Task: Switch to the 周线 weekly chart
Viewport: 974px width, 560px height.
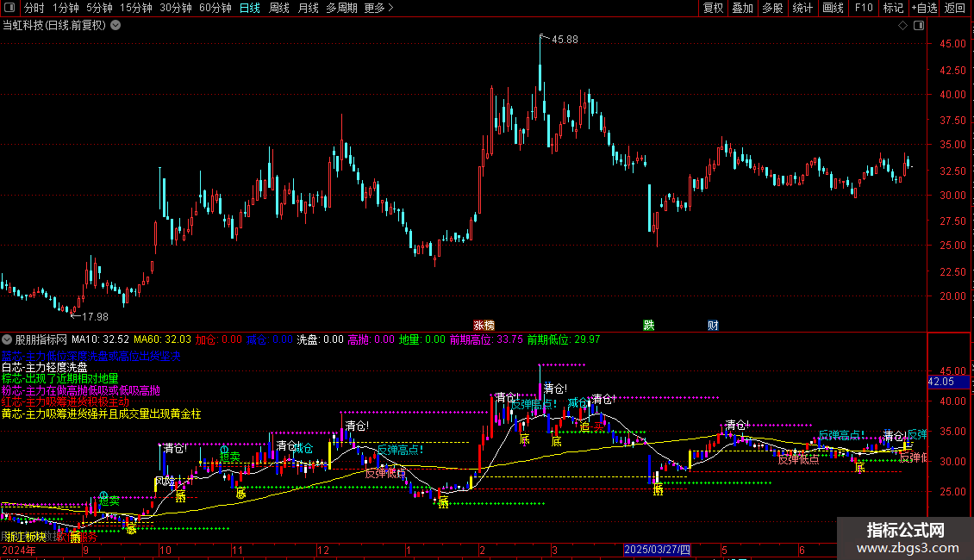Action: 279,8
